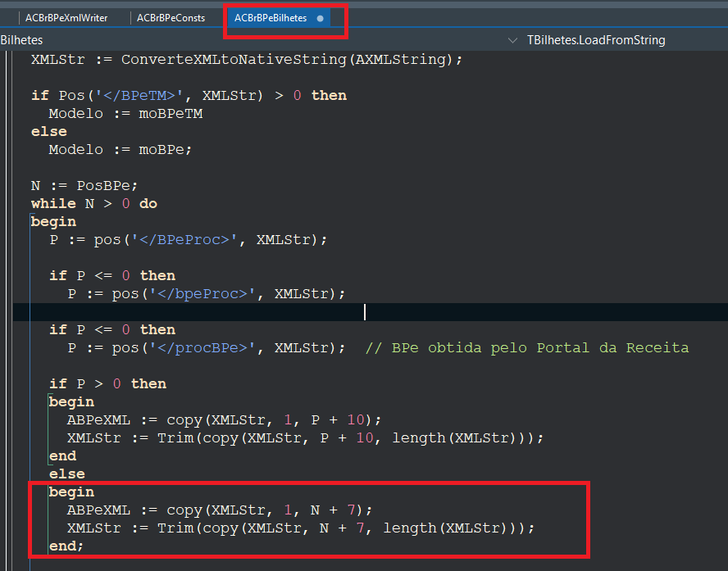The height and width of the screenshot is (571, 728).
Task: Click on 'moBPeTM' in the code
Action: (171, 114)
